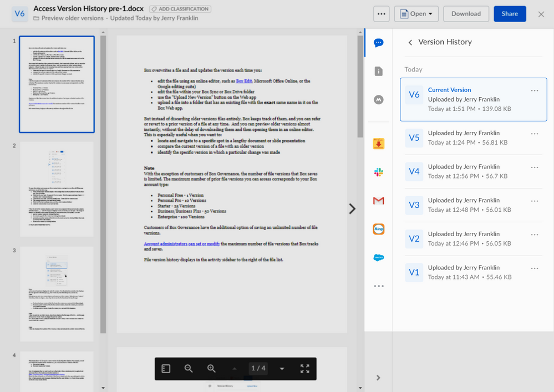The image size is (554, 392).
Task: Open the Slack integration icon
Action: pos(378,172)
